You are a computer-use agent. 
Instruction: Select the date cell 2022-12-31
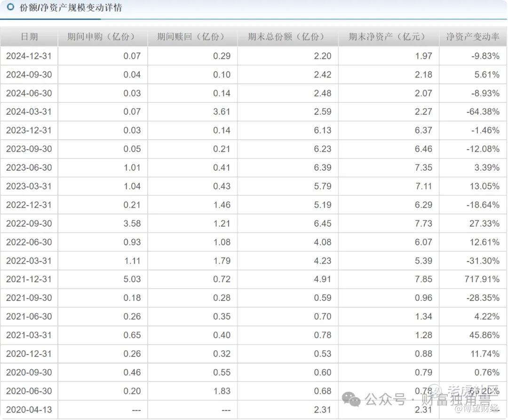pyautogui.click(x=29, y=205)
